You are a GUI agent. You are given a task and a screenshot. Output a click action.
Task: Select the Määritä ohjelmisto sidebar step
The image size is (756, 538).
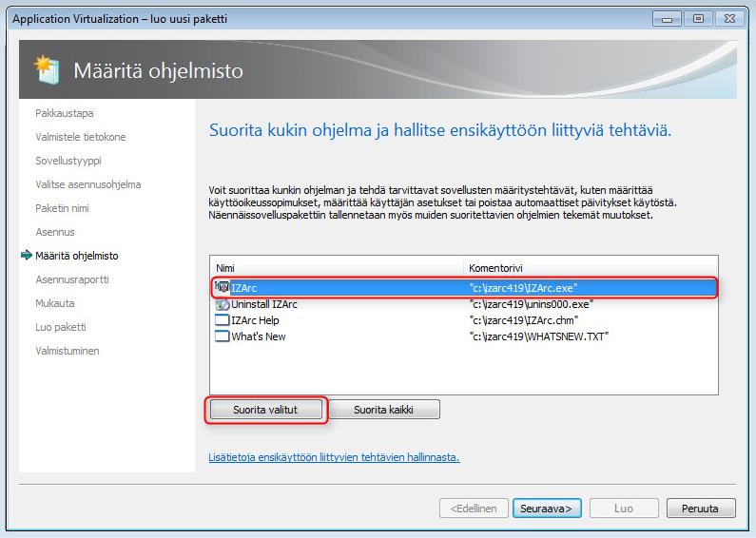(77, 256)
